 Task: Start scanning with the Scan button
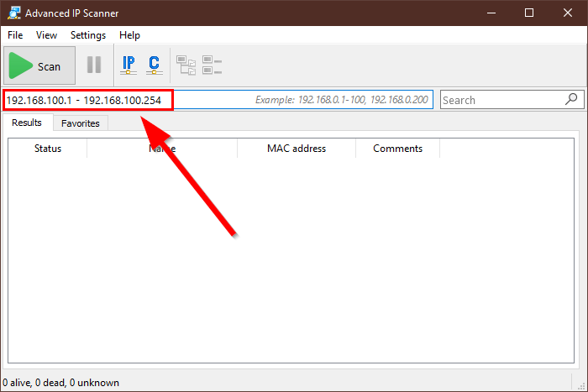[x=39, y=66]
